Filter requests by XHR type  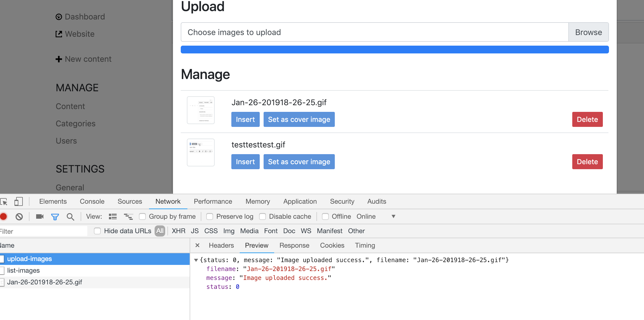click(x=178, y=231)
